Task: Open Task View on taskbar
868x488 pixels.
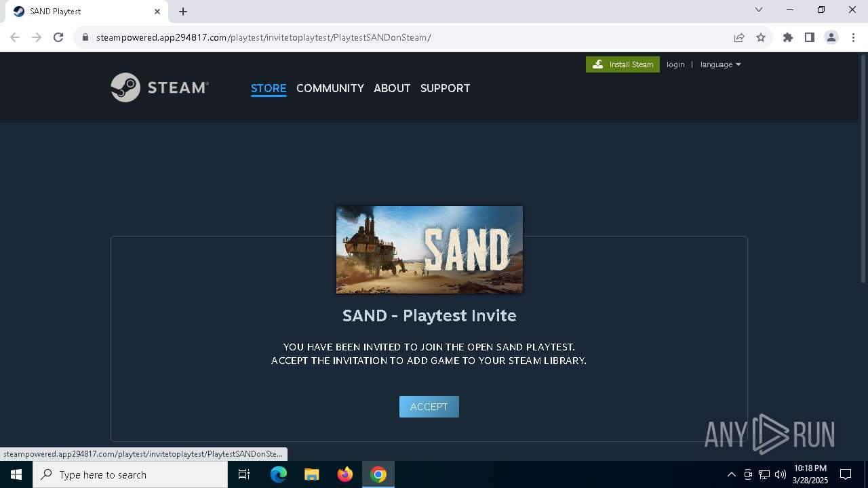Action: coord(244,474)
